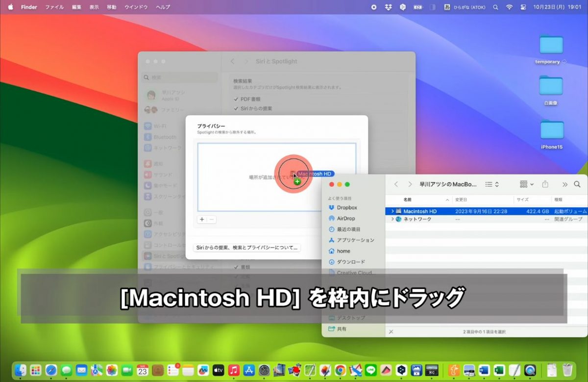Open the ファイル menu
Screen dimensions: 588x382
tap(54, 7)
